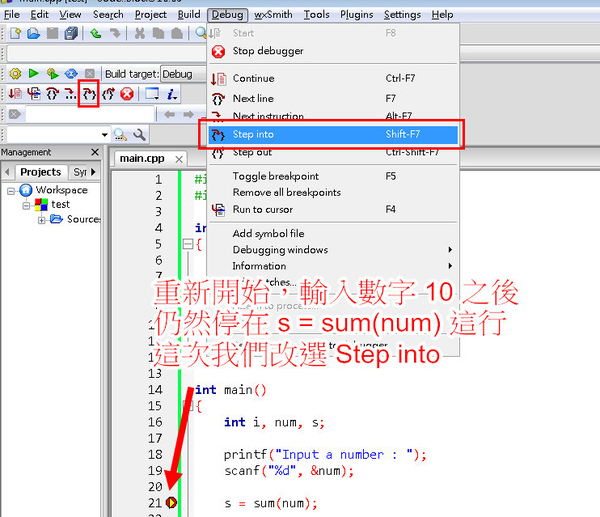
Task: Open the wxSmith menu
Action: pyautogui.click(x=273, y=15)
